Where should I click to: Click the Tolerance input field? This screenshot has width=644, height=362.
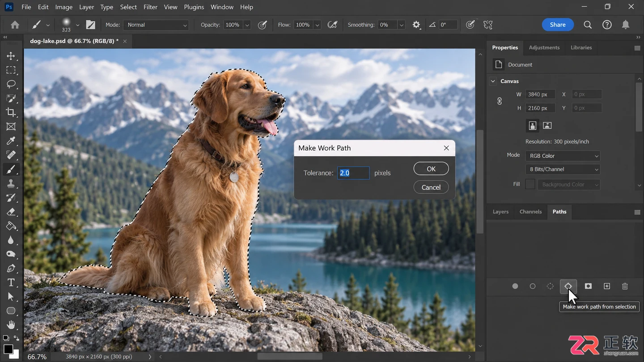[353, 173]
